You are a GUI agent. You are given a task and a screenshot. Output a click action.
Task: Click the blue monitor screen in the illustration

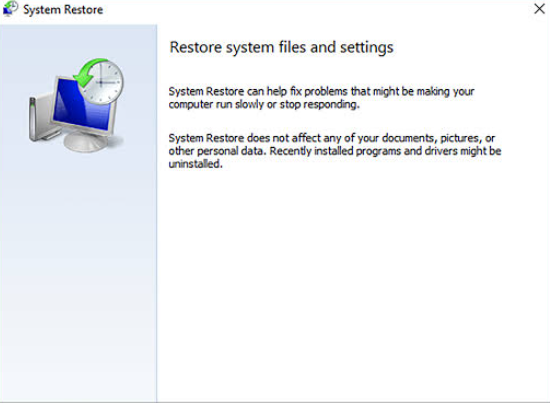click(82, 105)
